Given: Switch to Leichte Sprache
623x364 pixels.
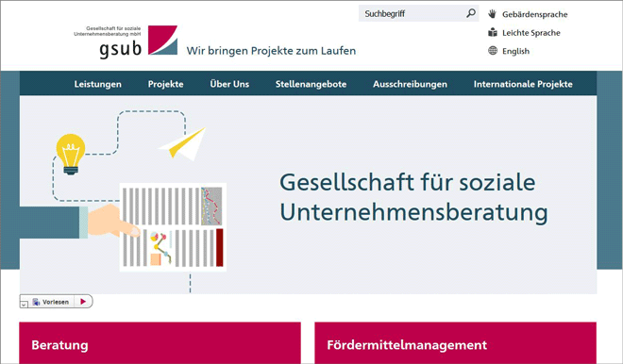Looking at the screenshot, I should point(531,33).
